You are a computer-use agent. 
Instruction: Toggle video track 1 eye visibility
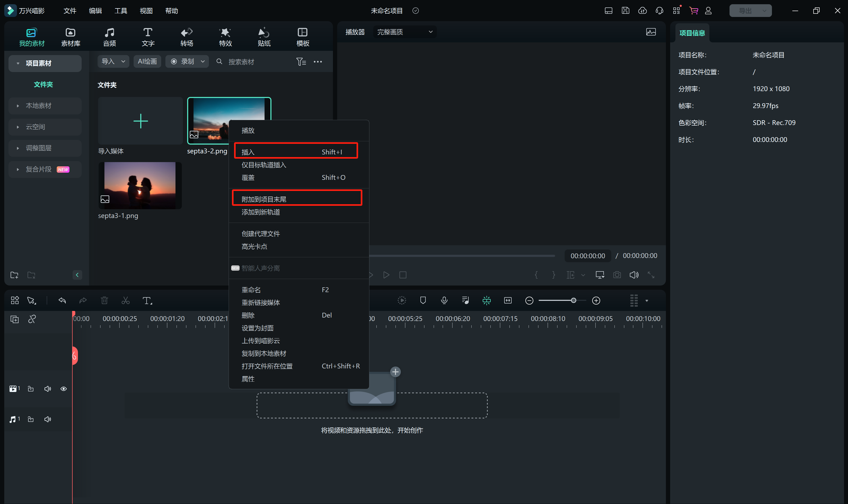point(64,389)
